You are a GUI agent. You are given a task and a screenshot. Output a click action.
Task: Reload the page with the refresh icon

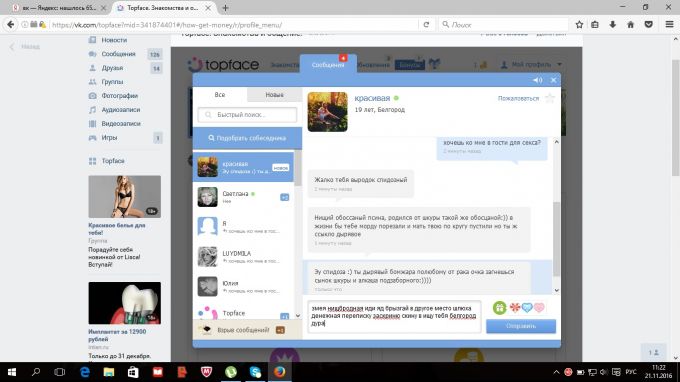(426, 25)
